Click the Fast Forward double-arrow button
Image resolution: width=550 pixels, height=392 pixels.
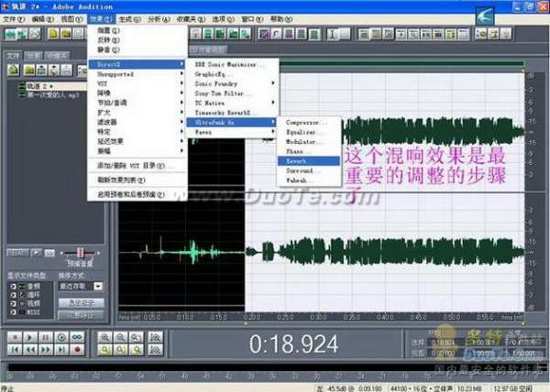tap(46, 350)
